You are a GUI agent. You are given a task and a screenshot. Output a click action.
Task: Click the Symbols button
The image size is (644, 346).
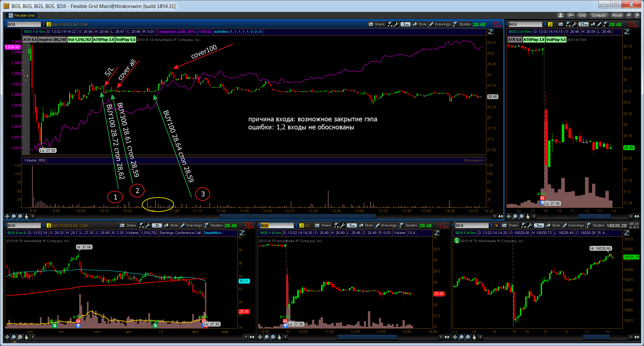pos(599,15)
